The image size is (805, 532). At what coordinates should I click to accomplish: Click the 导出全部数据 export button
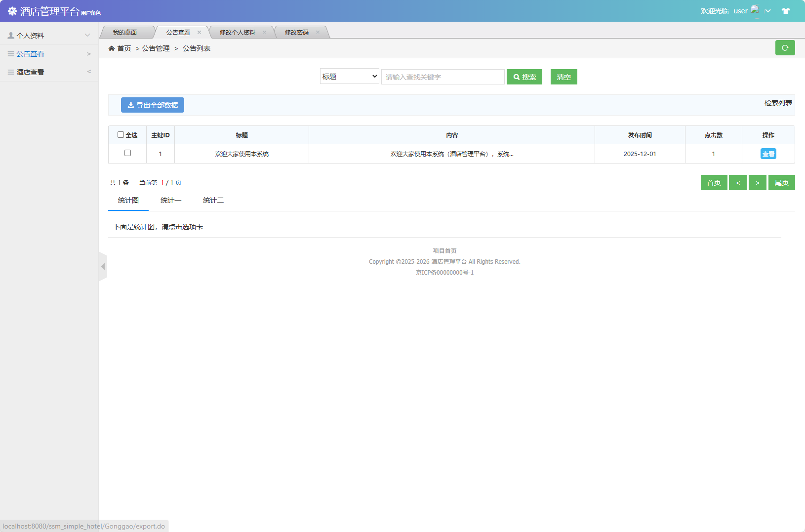[152, 105]
